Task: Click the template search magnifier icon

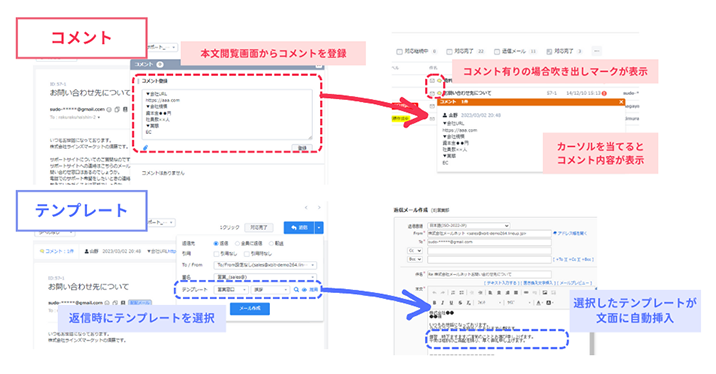Action: point(296,290)
